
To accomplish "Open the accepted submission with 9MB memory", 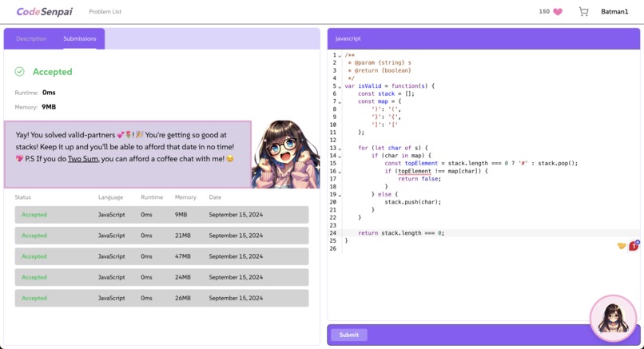I will click(x=162, y=215).
